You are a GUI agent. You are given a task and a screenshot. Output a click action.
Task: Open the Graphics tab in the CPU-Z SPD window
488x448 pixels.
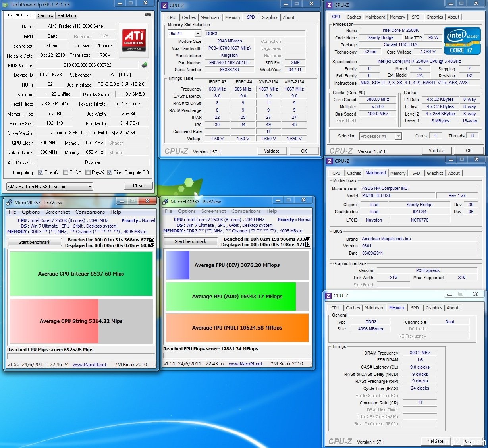pos(270,17)
